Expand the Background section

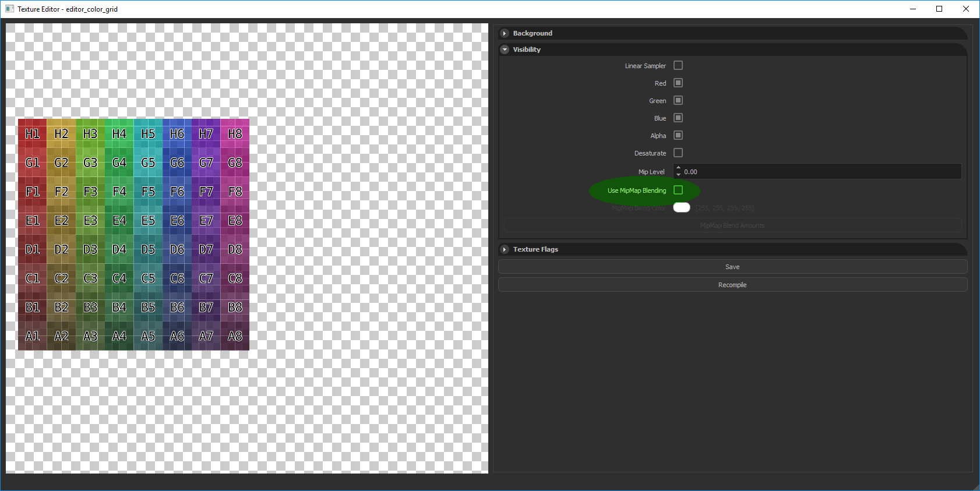click(x=505, y=33)
